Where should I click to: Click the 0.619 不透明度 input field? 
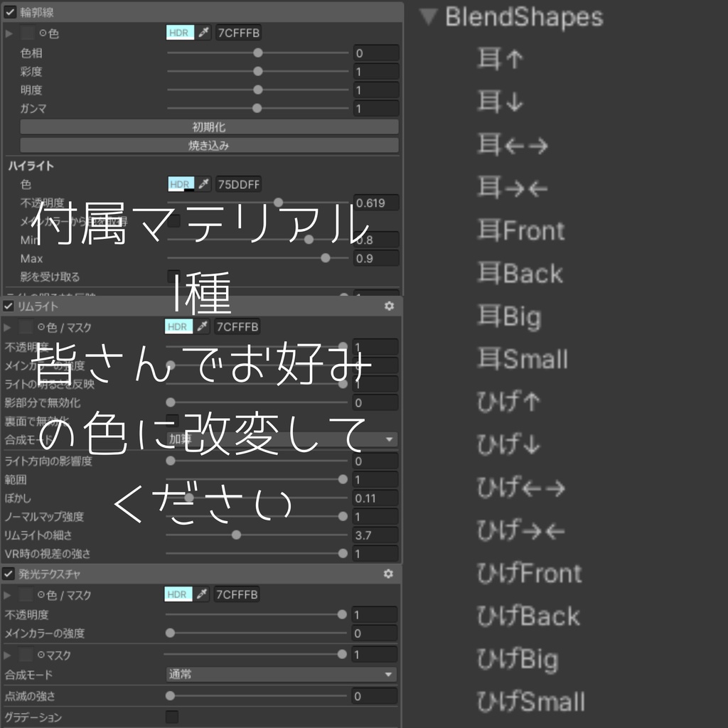375,203
